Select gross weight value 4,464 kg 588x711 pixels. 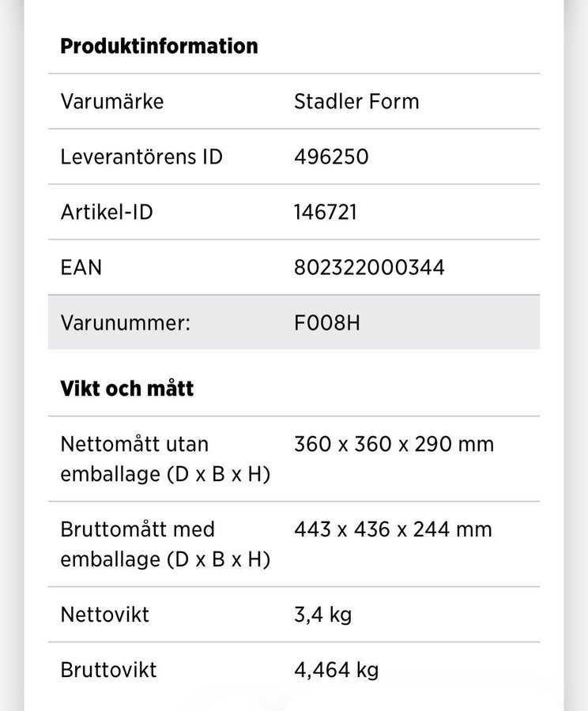(x=336, y=670)
